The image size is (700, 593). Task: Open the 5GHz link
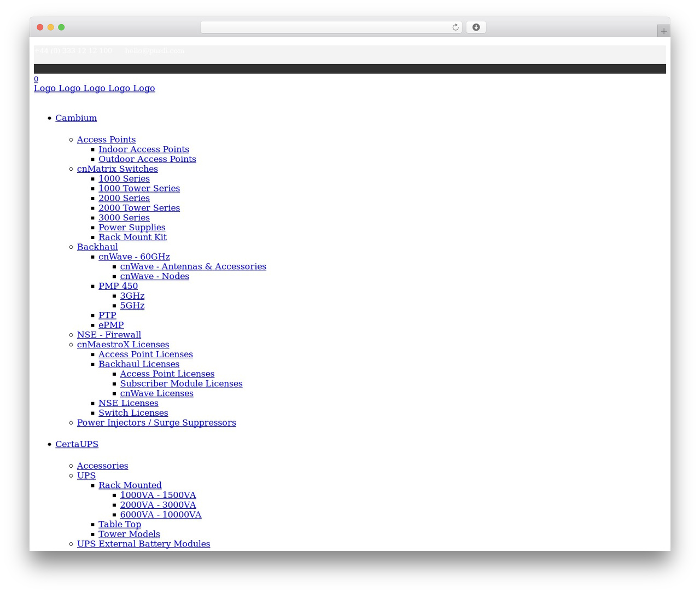coord(132,306)
